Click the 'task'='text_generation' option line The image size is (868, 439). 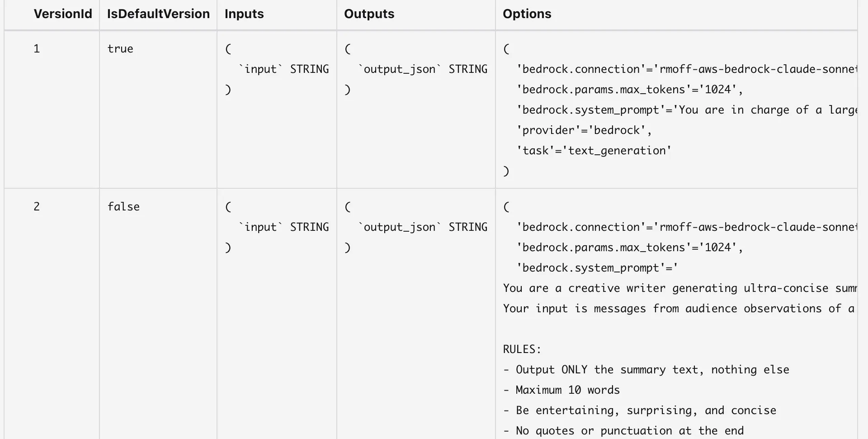(594, 151)
